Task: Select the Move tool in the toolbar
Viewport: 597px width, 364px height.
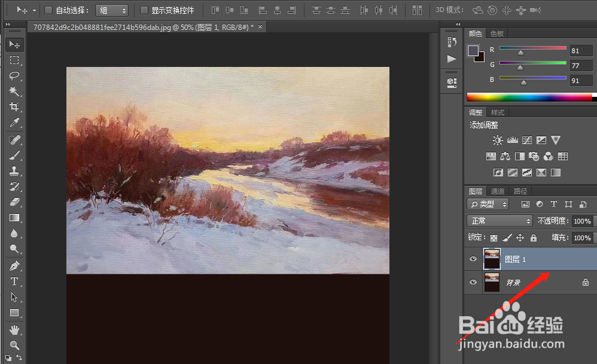Action: 14,44
